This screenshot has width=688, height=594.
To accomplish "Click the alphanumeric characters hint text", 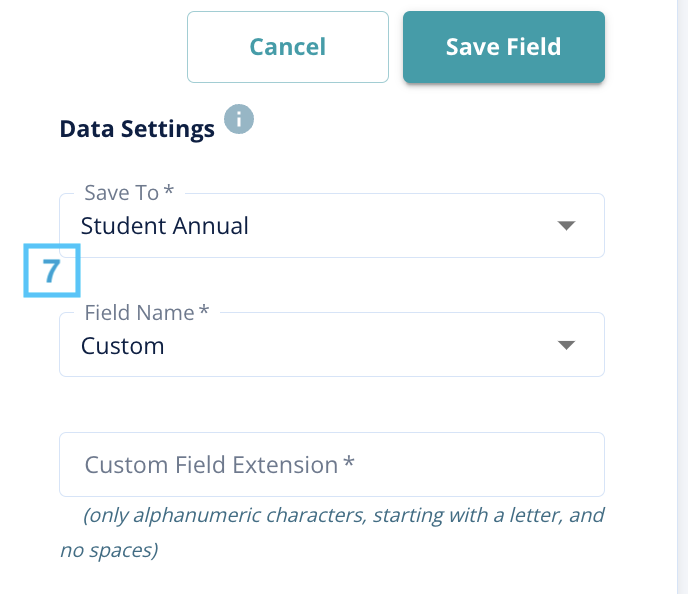I will (343, 517).
